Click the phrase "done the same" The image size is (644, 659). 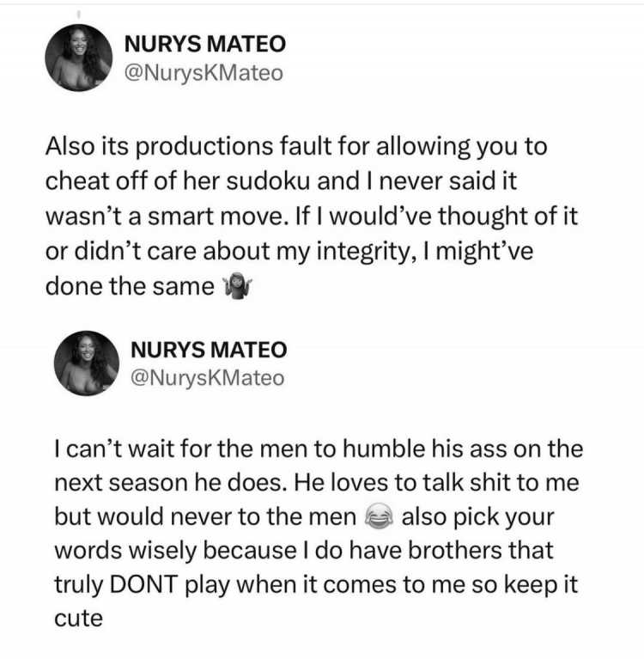130,287
